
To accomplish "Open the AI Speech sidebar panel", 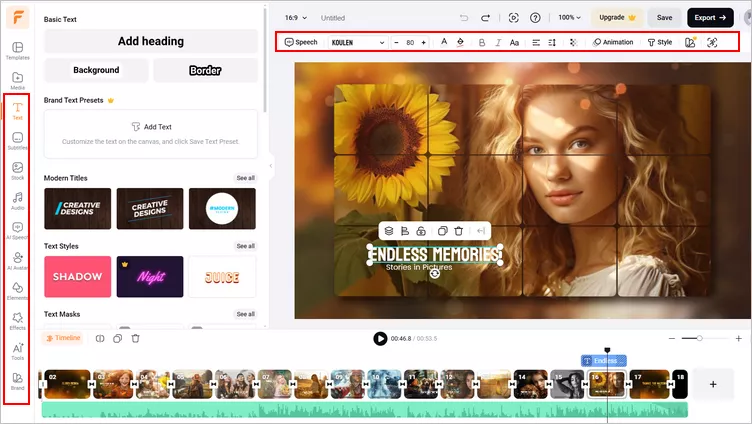I will (x=18, y=231).
